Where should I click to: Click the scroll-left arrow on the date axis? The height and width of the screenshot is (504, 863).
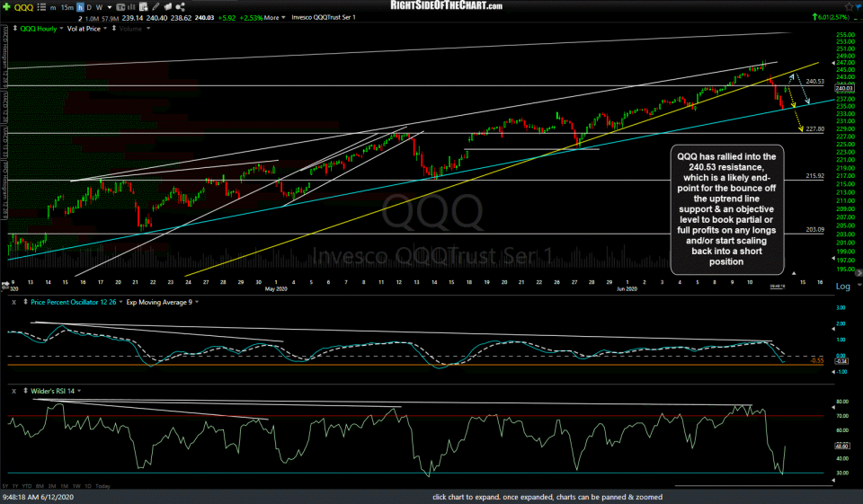(x=4, y=285)
